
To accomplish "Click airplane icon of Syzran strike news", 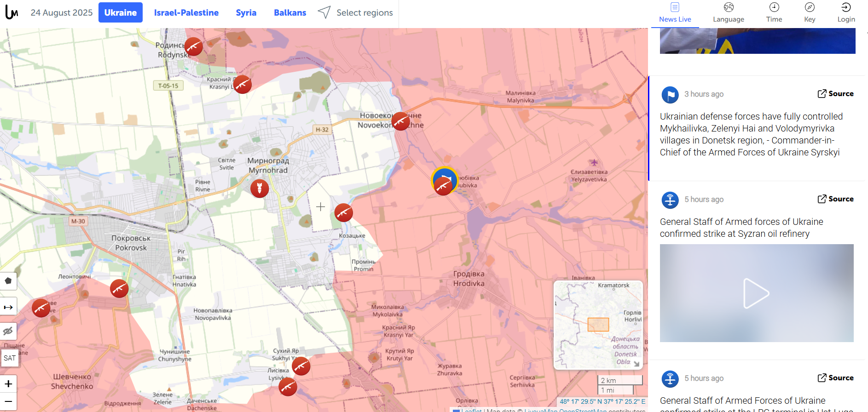I will point(670,200).
